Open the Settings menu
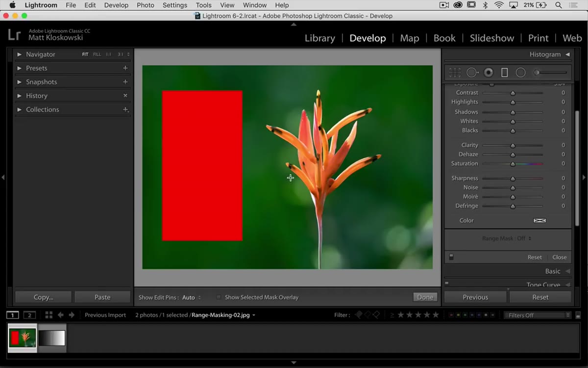Viewport: 588px width, 368px height. coord(175,5)
